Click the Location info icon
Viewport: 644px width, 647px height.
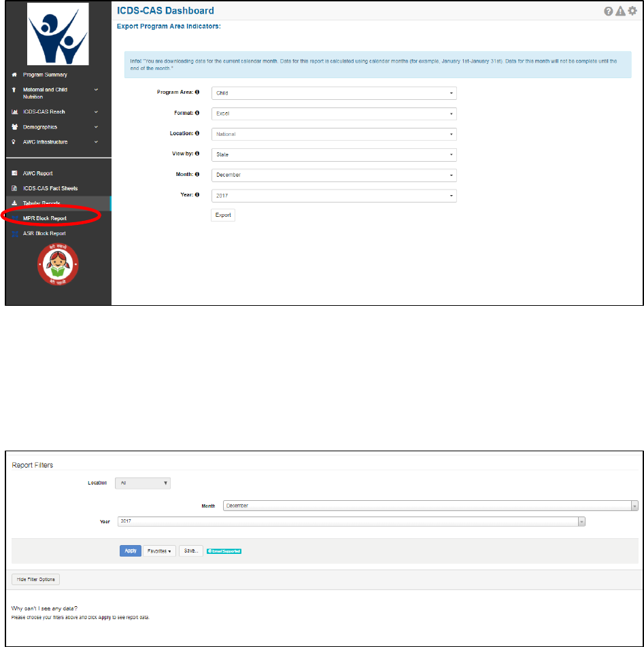[x=197, y=133]
